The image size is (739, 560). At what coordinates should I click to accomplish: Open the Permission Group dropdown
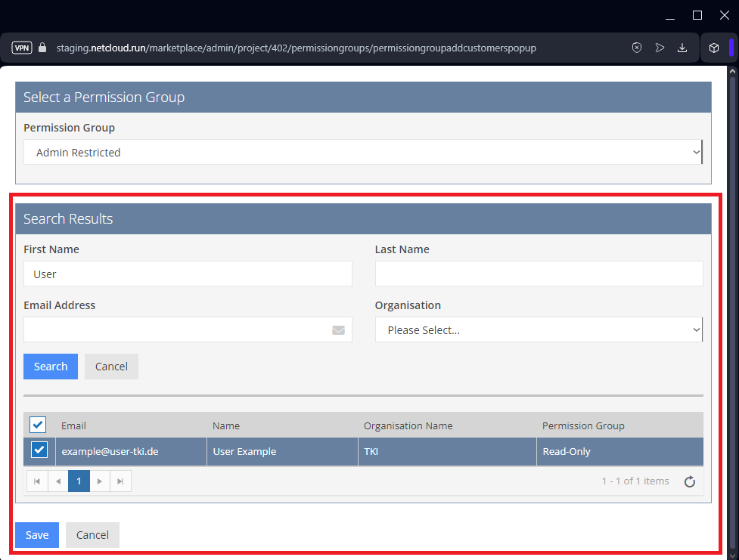tap(363, 152)
